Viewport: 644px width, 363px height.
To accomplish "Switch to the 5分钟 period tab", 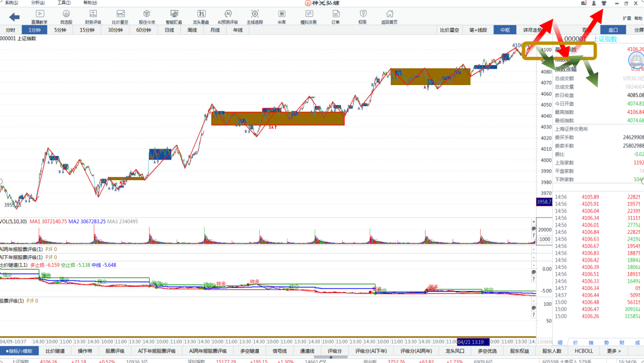I will tap(60, 30).
